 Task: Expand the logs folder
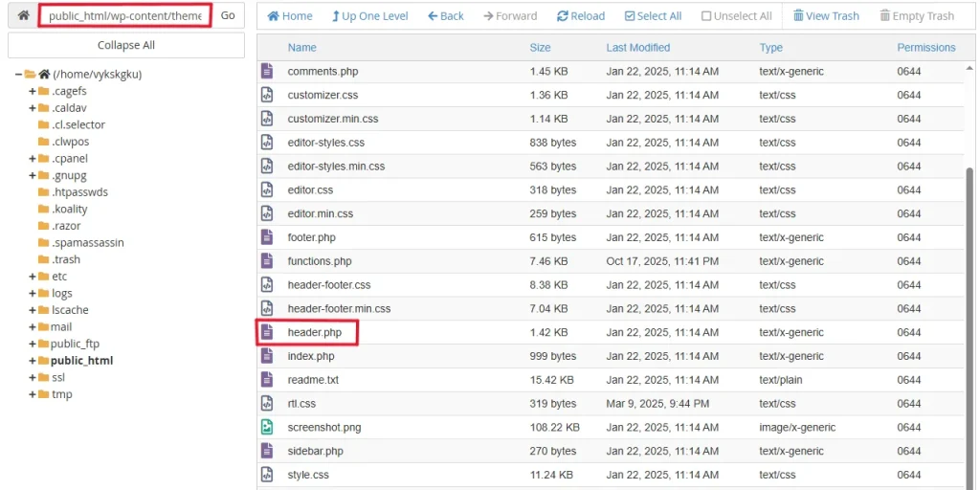[32, 293]
